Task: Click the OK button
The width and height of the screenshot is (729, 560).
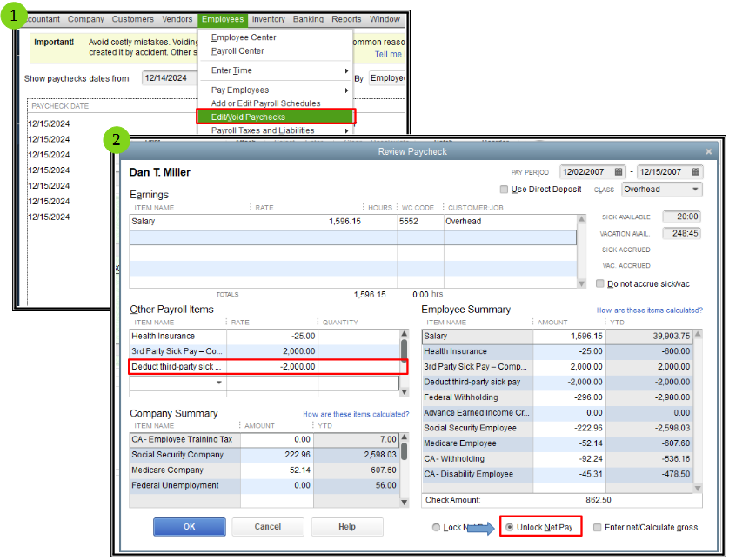Action: [x=189, y=527]
